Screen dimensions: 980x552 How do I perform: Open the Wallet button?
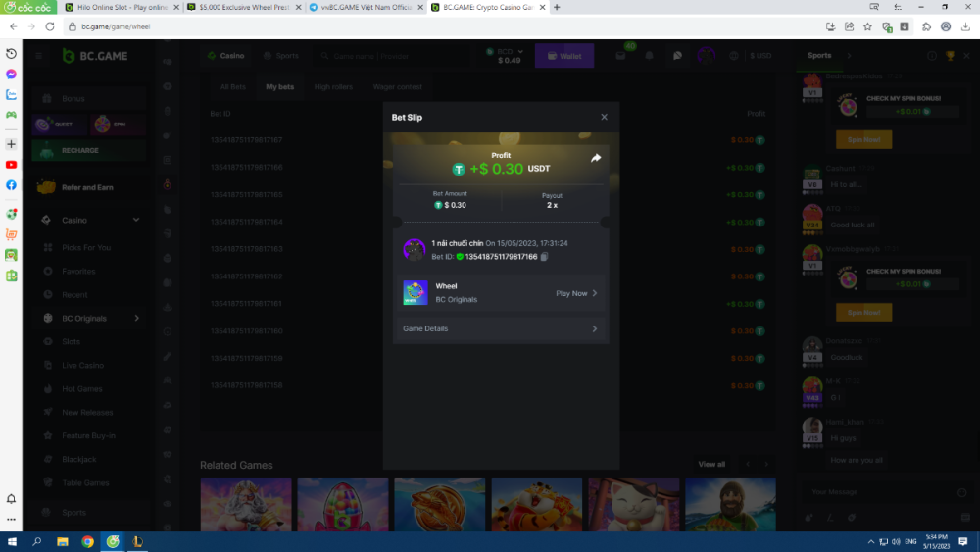point(564,56)
